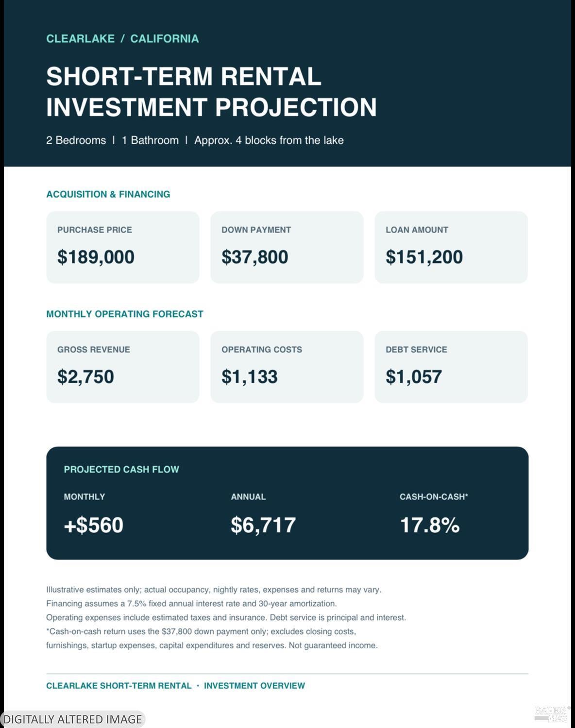The width and height of the screenshot is (575, 728).
Task: Click the 7.5% fixed interest rate disclaimer line
Action: point(191,604)
